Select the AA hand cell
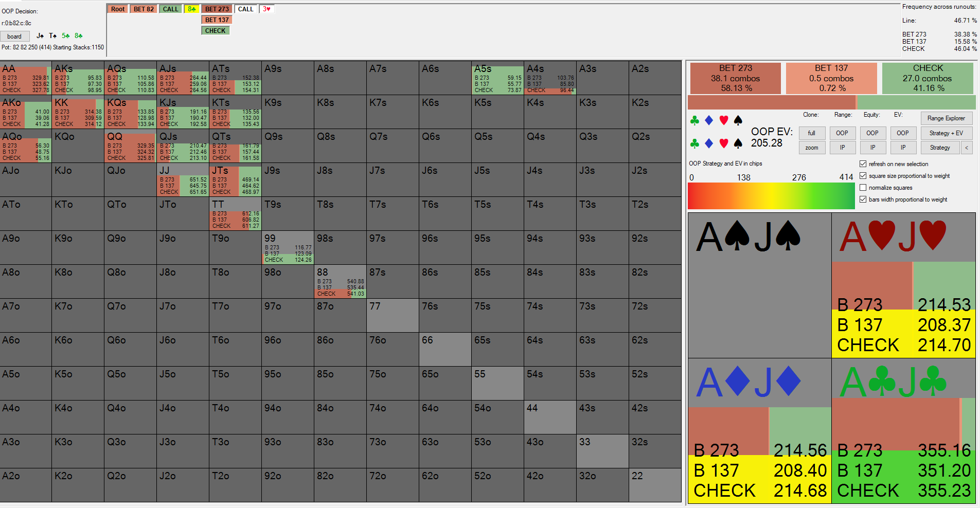980x508 pixels. pos(26,78)
